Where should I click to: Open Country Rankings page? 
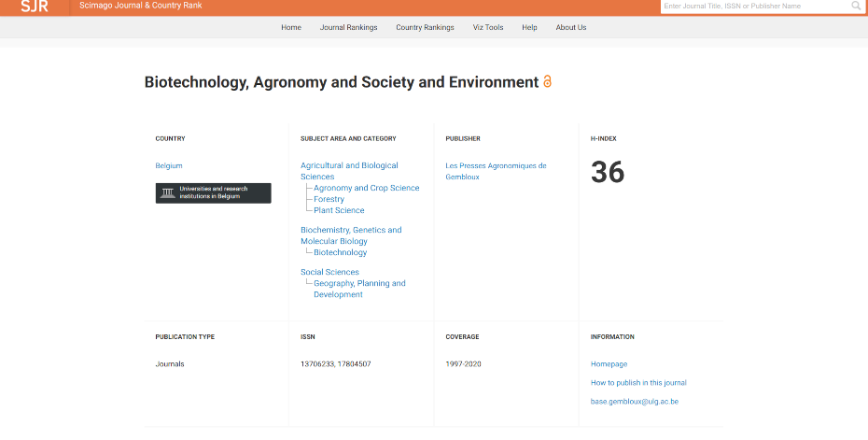click(425, 27)
